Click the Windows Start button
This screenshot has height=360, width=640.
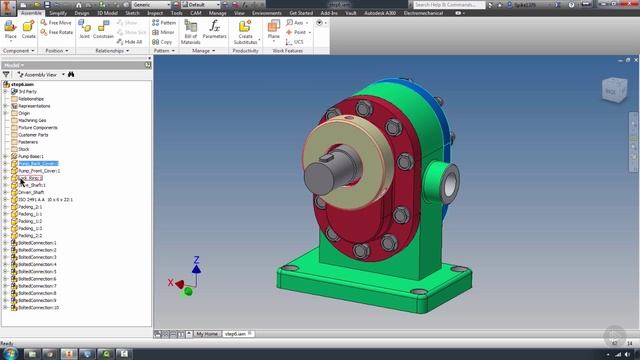pos(10,353)
